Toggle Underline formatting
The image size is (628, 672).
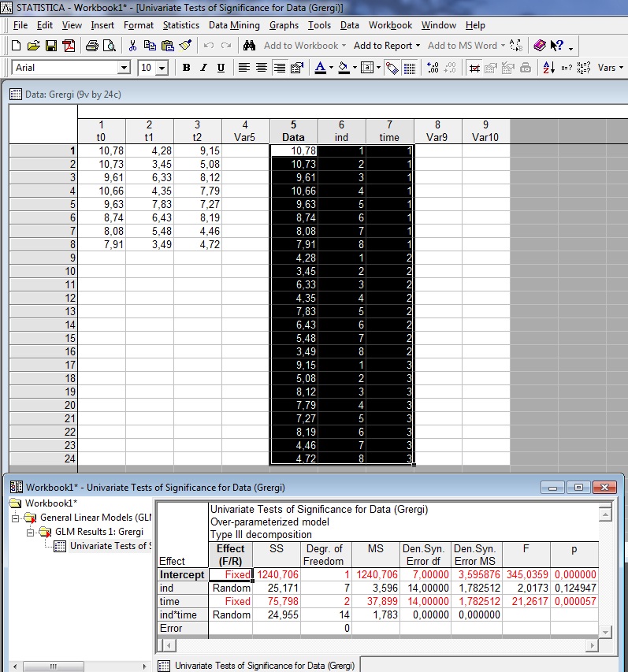click(x=221, y=68)
